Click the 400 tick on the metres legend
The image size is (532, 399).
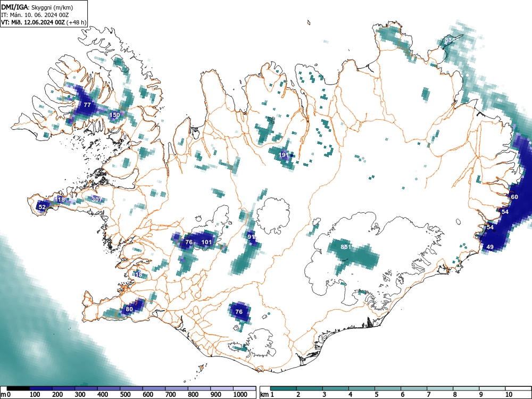[x=103, y=395]
